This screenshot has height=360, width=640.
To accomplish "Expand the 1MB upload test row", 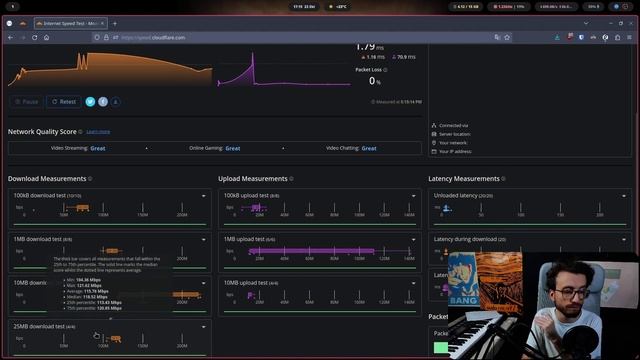I will (413, 240).
